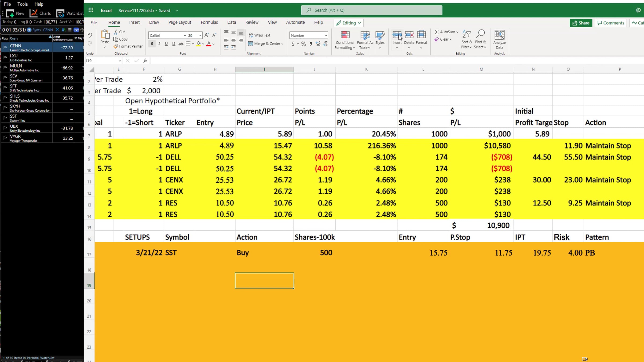Open the Formulas tab
The image size is (644, 362).
pyautogui.click(x=209, y=22)
